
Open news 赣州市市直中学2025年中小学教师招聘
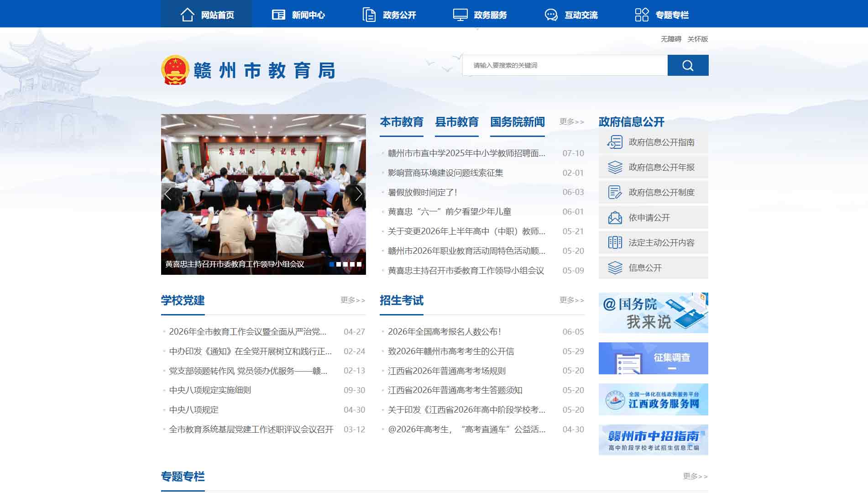(x=466, y=153)
